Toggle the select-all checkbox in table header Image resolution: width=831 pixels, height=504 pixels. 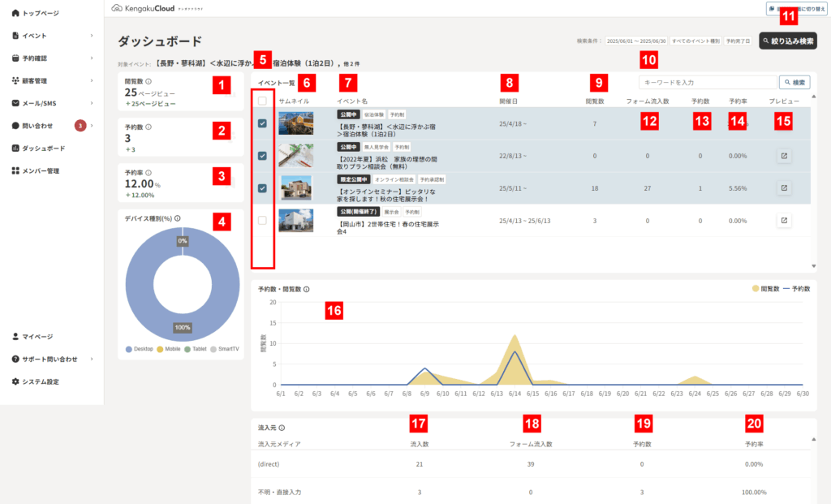pyautogui.click(x=262, y=101)
